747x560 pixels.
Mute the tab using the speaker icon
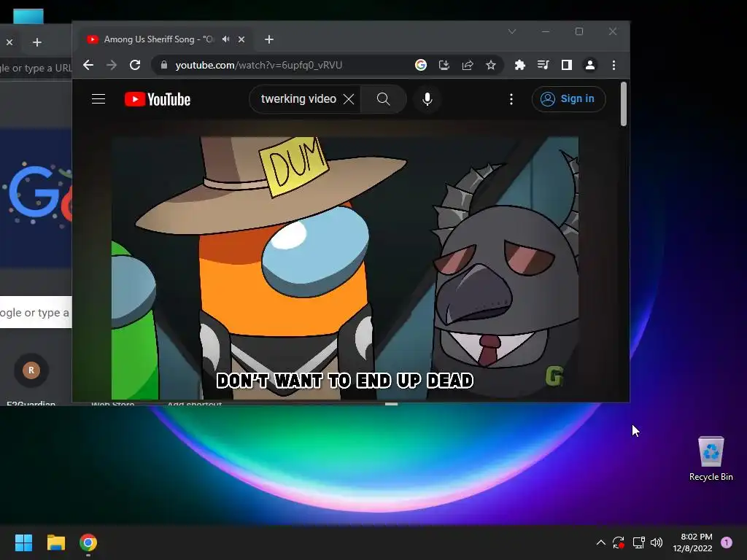click(x=226, y=39)
